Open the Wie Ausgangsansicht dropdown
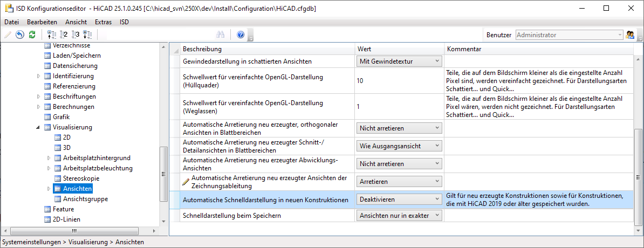The width and height of the screenshot is (644, 248). pos(399,146)
